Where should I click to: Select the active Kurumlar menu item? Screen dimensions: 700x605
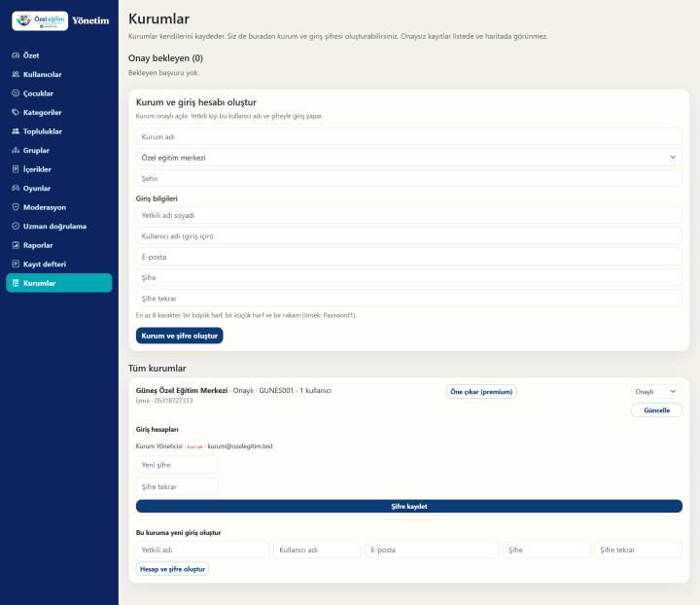tap(59, 283)
